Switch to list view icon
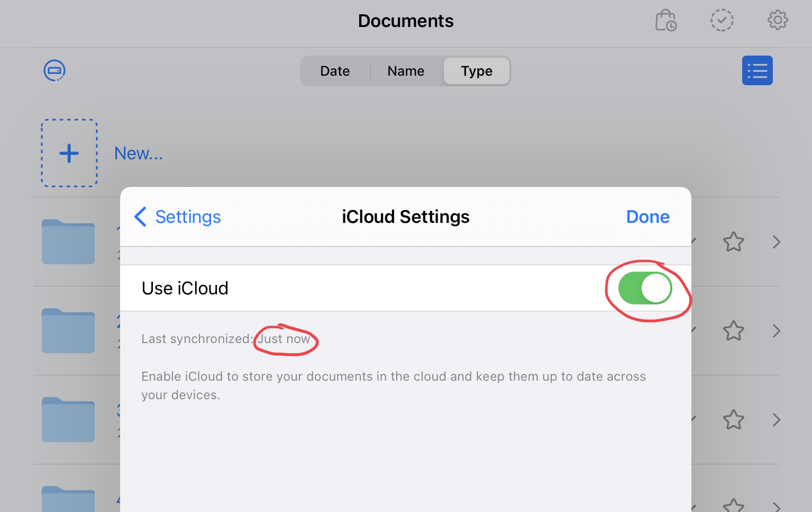Viewport: 812px width, 512px height. [757, 70]
